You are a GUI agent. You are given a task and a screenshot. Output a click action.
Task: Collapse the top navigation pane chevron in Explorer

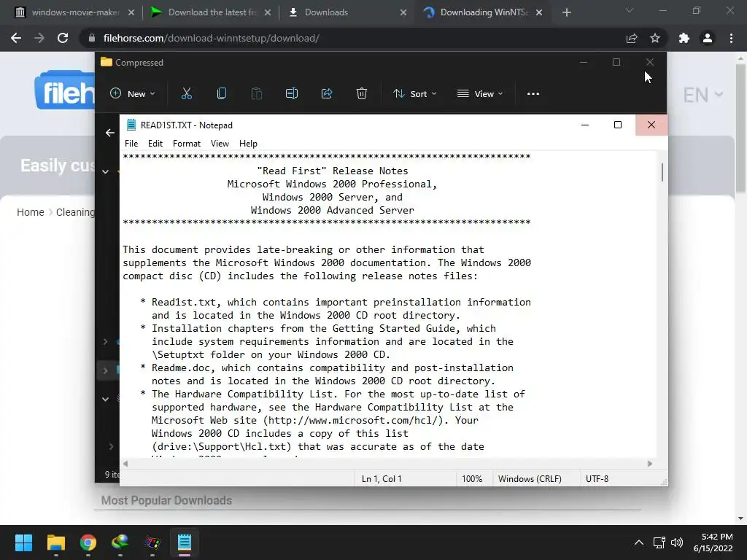point(105,172)
